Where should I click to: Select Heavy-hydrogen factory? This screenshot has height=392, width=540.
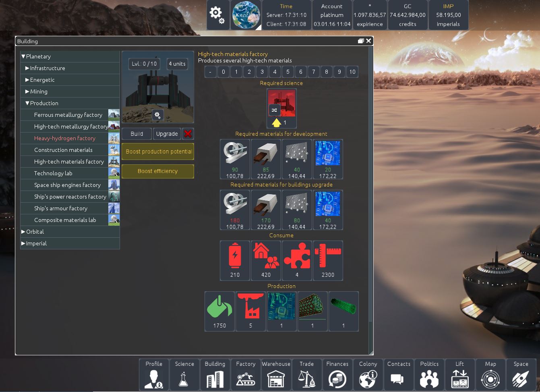click(70, 138)
